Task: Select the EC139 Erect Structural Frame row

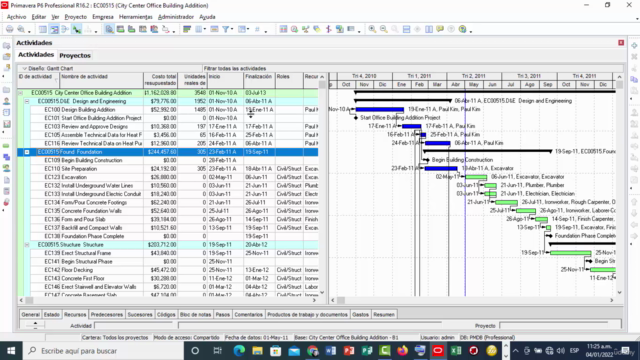Action: [168, 253]
